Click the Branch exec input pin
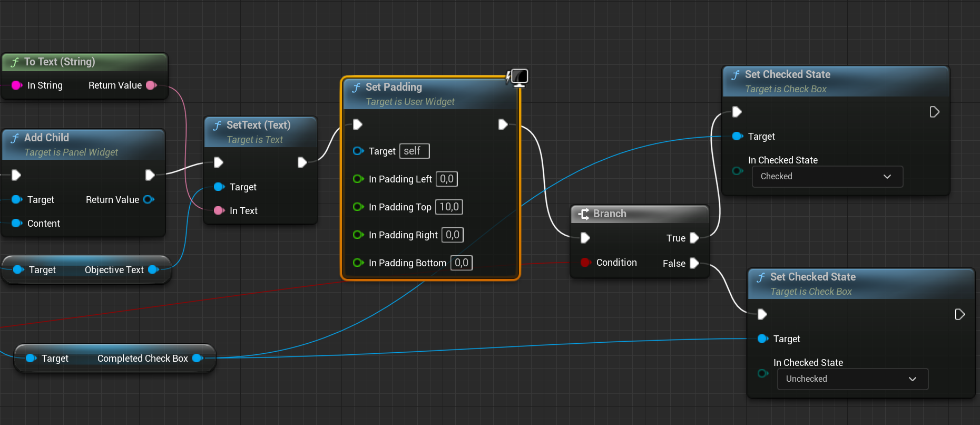 [x=585, y=238]
